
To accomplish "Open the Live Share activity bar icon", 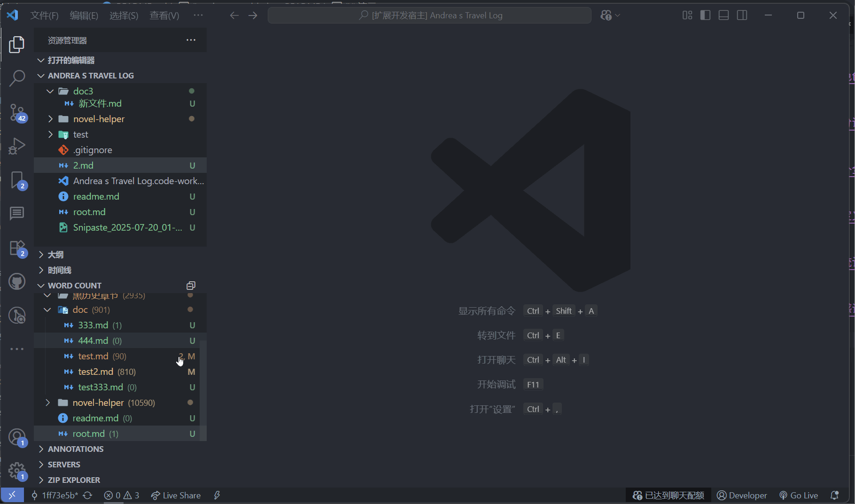I will (x=17, y=315).
